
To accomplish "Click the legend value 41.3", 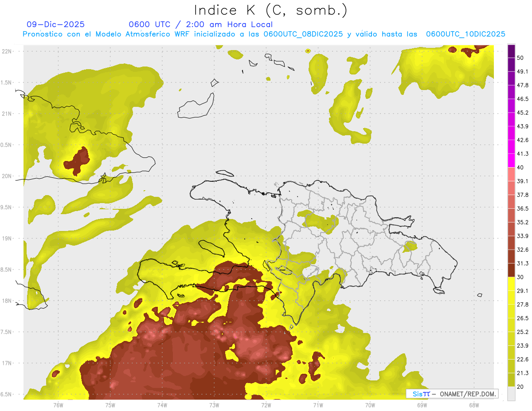I will point(522,154).
